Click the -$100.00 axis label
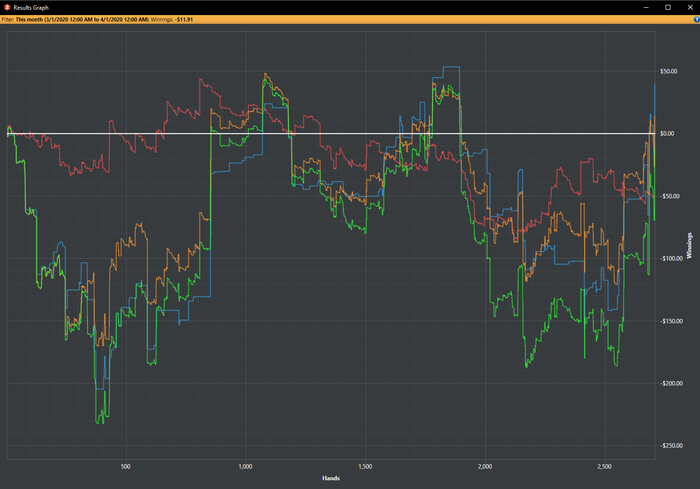 coord(671,258)
